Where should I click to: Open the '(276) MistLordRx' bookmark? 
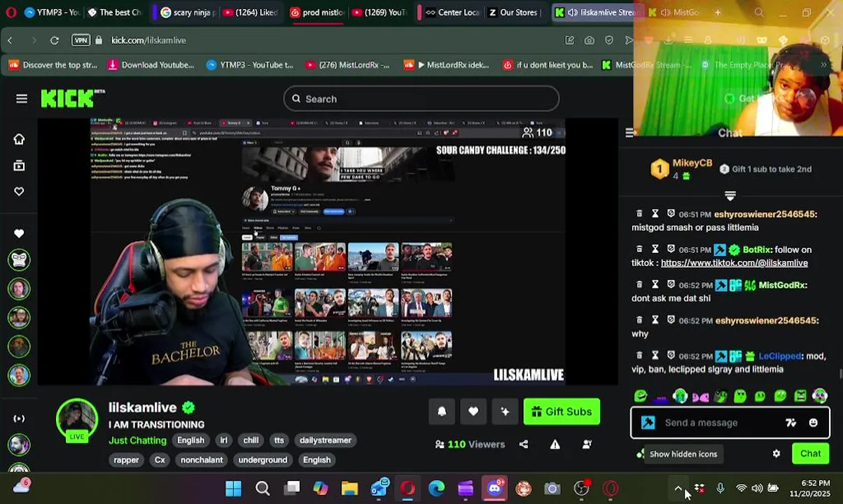tap(347, 65)
